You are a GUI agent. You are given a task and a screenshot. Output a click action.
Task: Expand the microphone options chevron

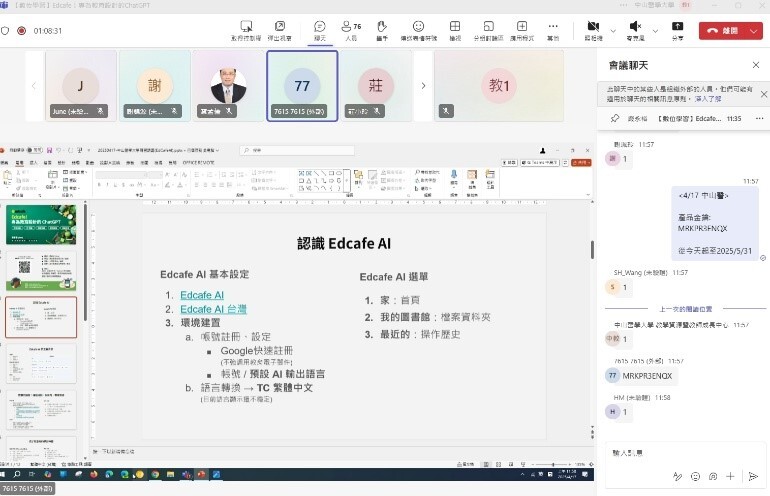(655, 31)
